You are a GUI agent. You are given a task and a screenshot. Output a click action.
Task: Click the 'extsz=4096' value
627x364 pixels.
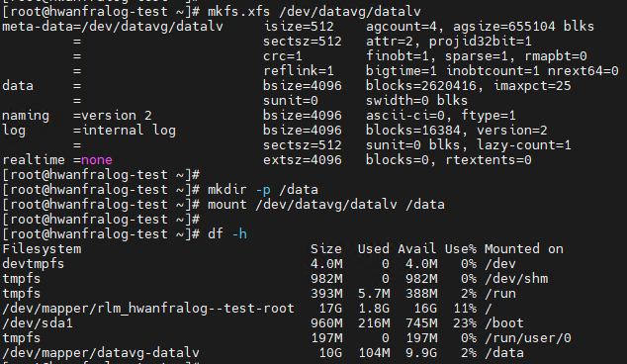pyautogui.click(x=303, y=160)
